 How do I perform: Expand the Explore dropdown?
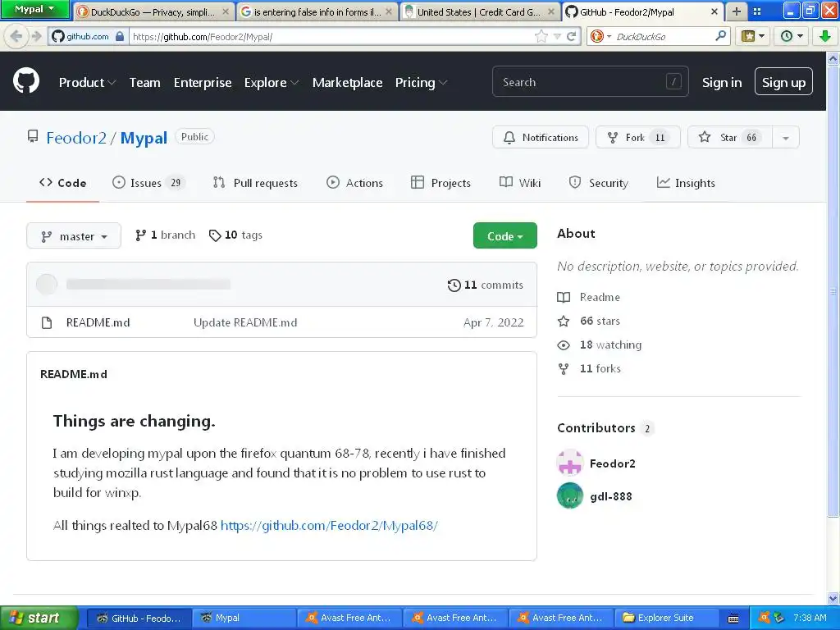pos(272,83)
